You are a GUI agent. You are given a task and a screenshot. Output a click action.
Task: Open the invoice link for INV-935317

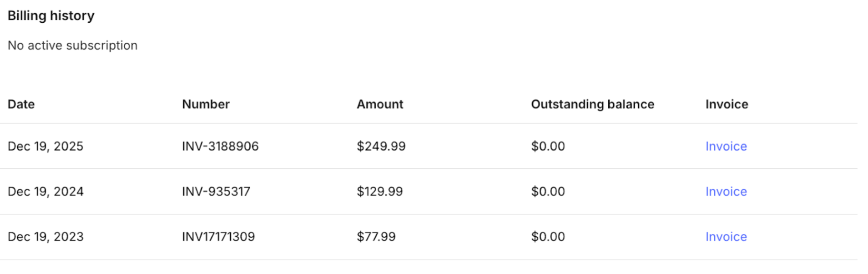click(726, 191)
